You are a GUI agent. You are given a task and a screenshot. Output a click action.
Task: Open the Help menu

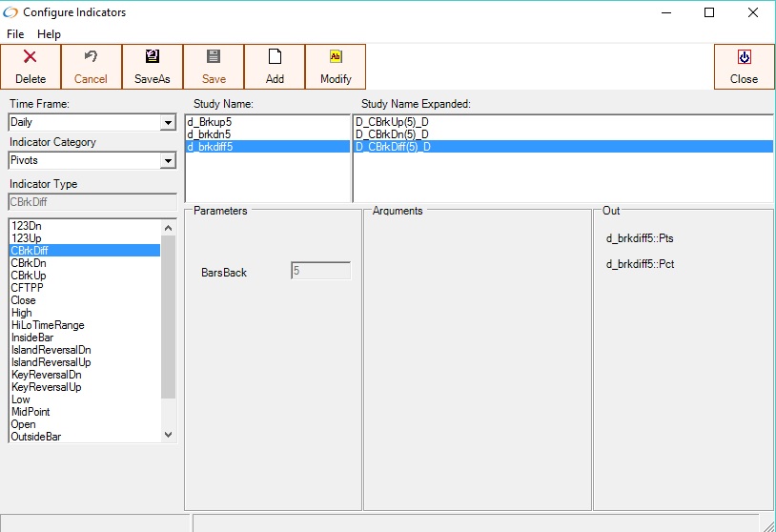49,34
